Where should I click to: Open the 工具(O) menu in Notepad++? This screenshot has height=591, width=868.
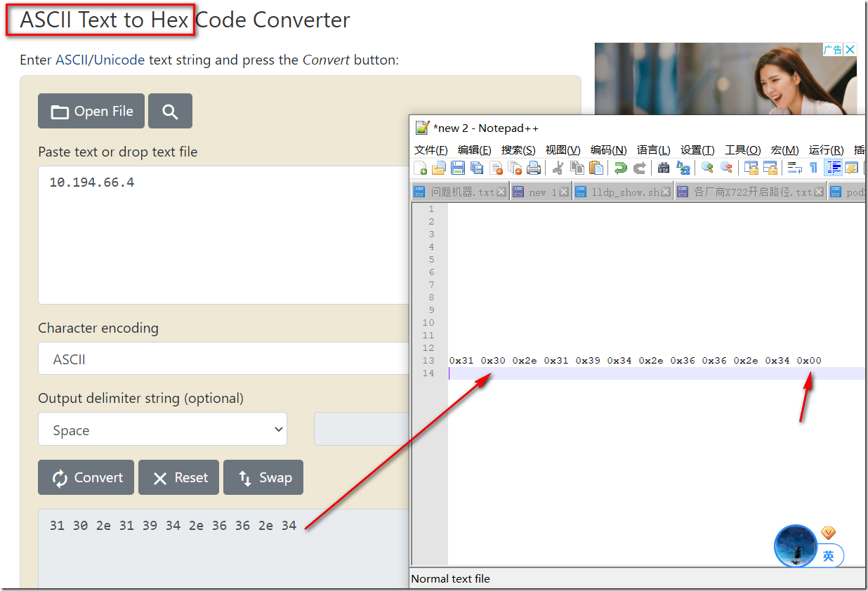(x=742, y=150)
